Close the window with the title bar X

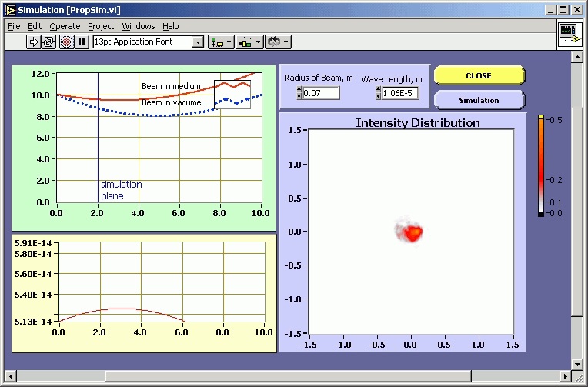[x=577, y=10]
